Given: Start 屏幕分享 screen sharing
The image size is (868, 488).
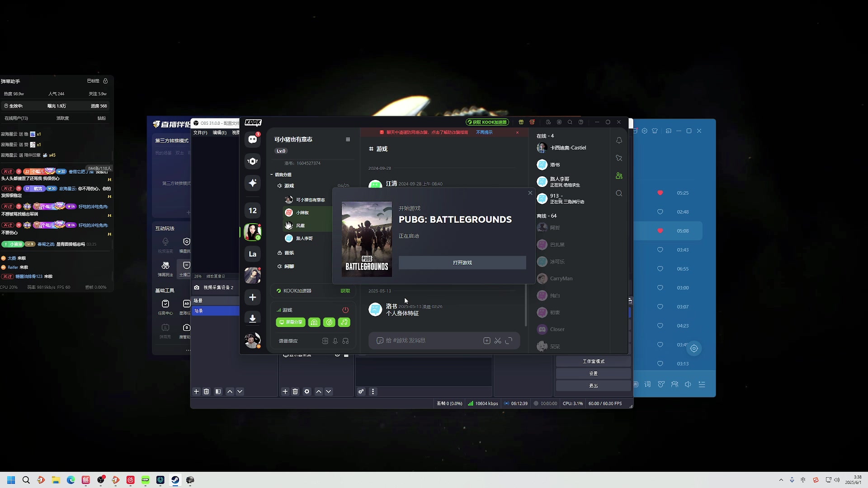Looking at the screenshot, I should 291,322.
